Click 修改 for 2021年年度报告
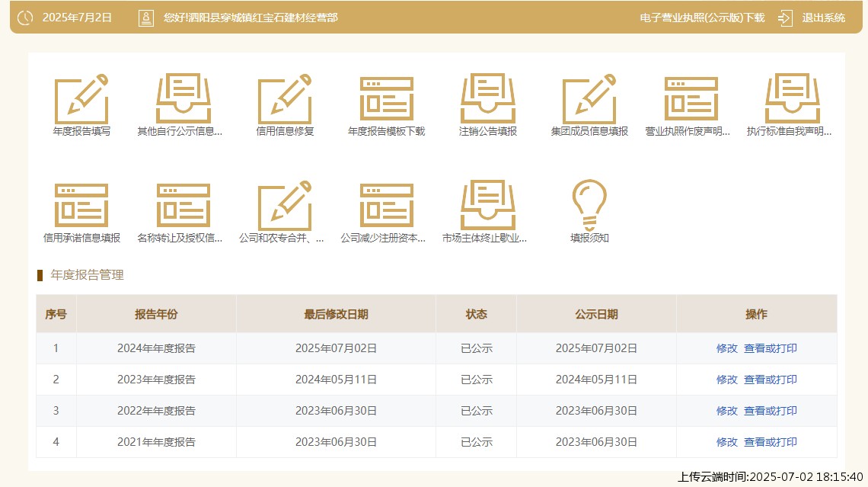This screenshot has height=487, width=868. pyautogui.click(x=727, y=442)
